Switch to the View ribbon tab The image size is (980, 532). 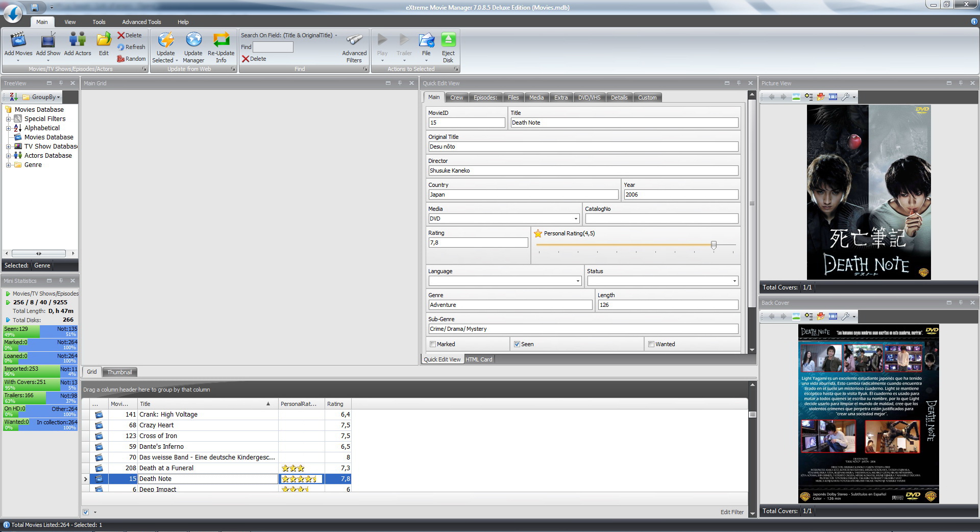[x=70, y=22]
